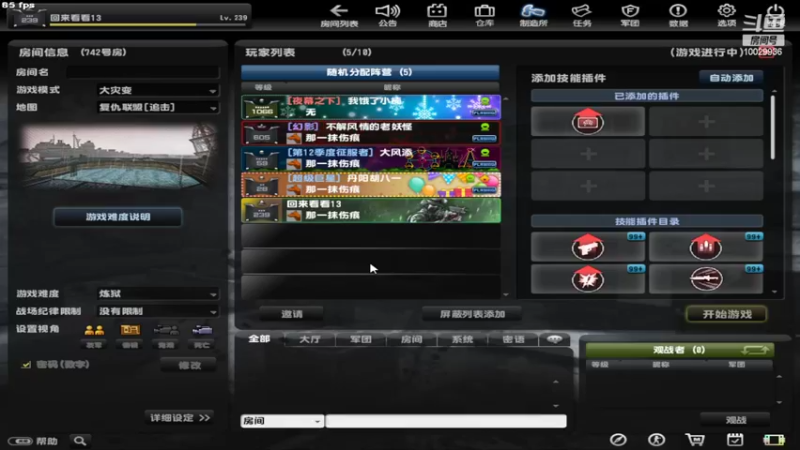Image resolution: width=800 pixels, height=450 pixels.
Task: Expand detailed settings (详细设定 >>)
Action: tap(180, 418)
